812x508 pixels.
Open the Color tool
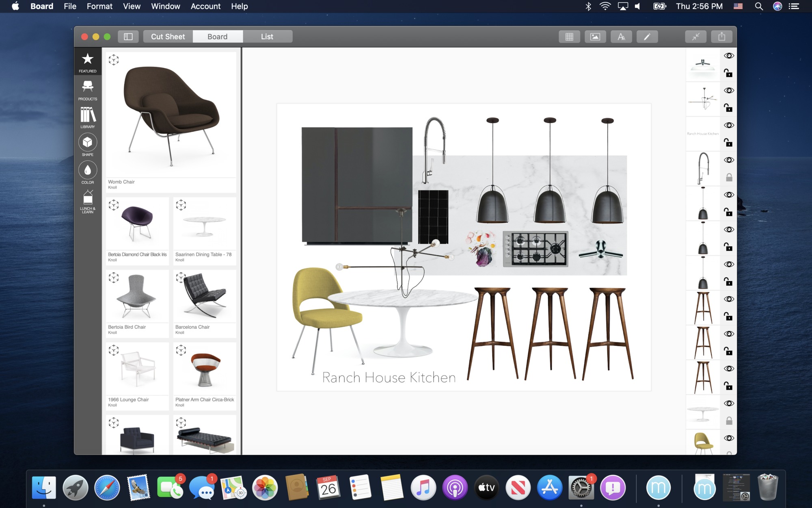[87, 172]
